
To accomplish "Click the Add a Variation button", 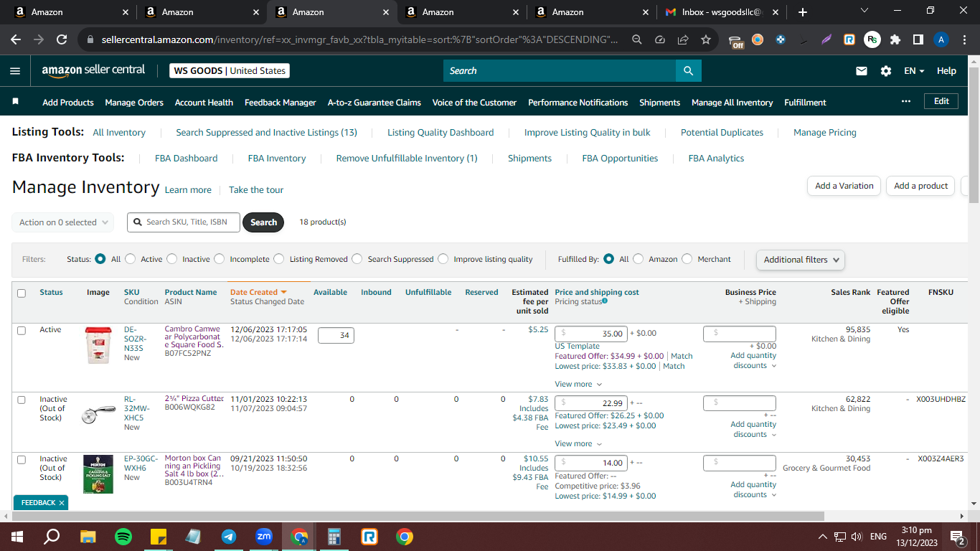I will tap(844, 186).
